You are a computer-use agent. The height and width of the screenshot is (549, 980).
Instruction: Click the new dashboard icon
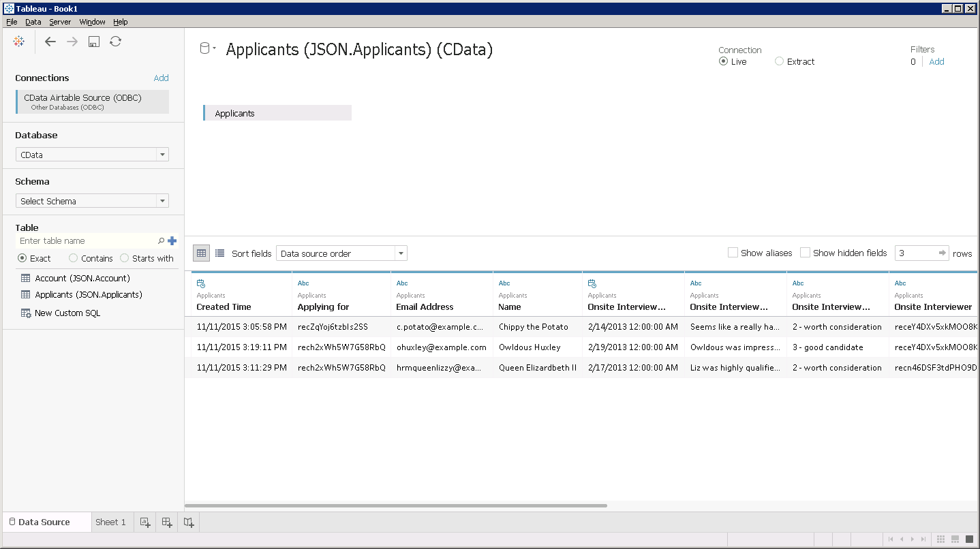[167, 522]
